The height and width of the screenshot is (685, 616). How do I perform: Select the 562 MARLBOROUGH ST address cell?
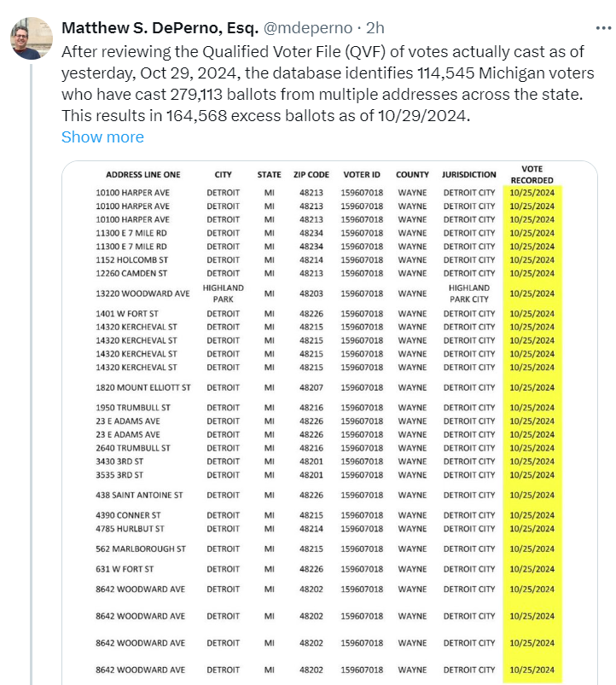pyautogui.click(x=141, y=549)
